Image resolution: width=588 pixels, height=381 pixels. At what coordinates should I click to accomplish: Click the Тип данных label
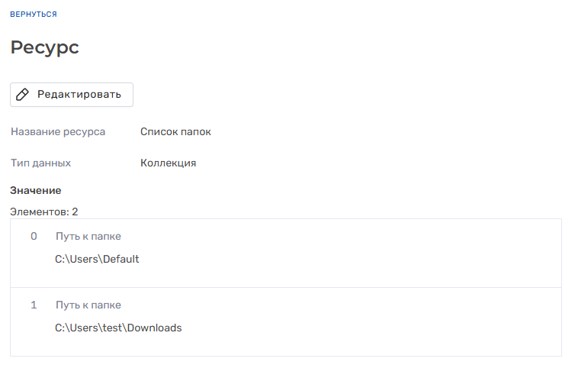point(41,163)
